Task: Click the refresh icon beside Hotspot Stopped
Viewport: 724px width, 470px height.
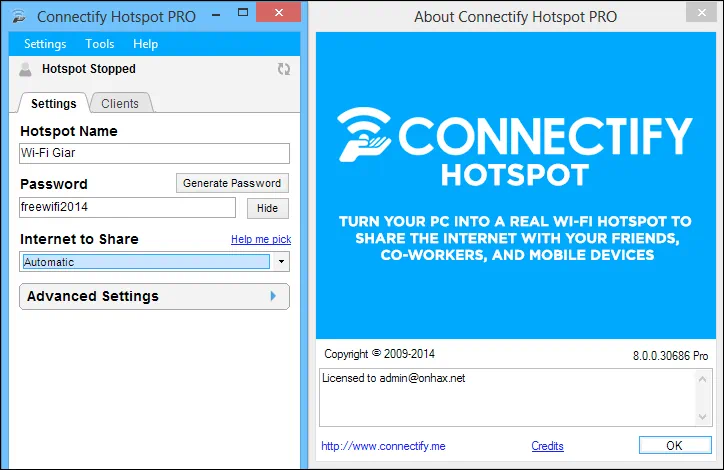Action: [x=284, y=69]
